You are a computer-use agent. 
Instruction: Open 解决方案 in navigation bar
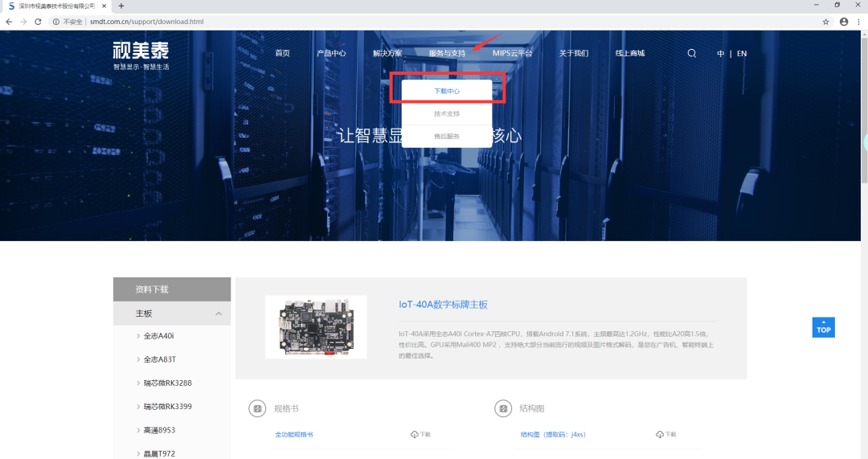(387, 53)
